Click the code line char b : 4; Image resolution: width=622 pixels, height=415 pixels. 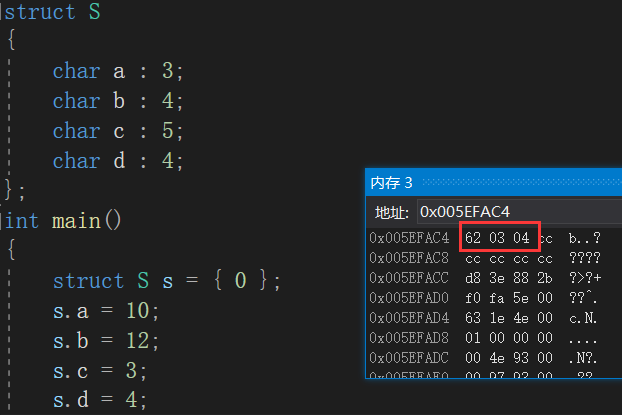tap(118, 101)
